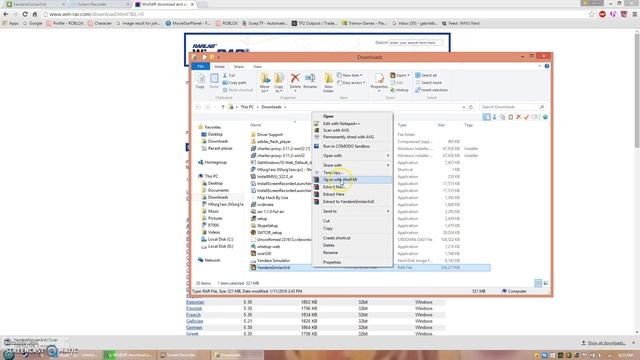Click Chrome's reload page button

25,14
